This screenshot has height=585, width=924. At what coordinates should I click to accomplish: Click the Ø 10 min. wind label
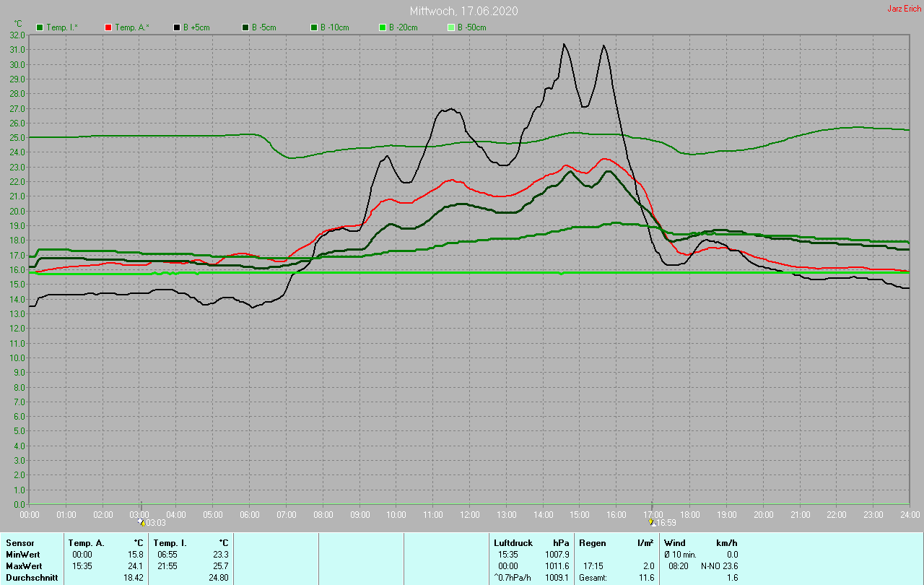(682, 554)
